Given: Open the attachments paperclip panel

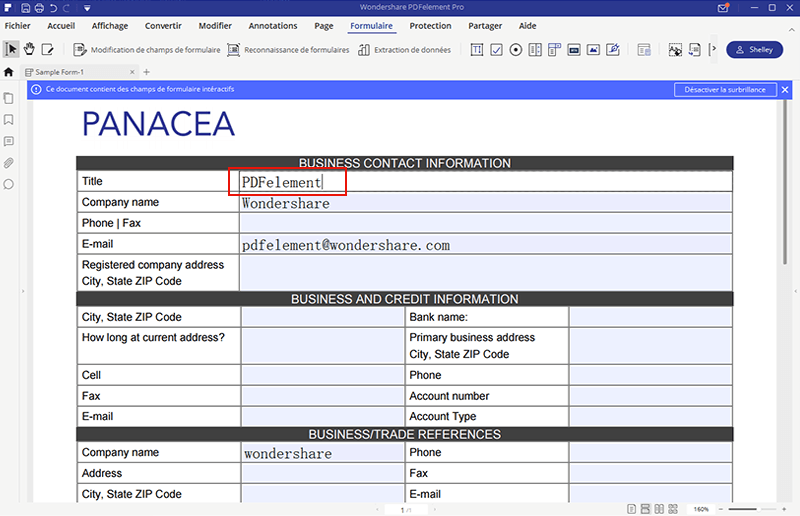Looking at the screenshot, I should (9, 163).
